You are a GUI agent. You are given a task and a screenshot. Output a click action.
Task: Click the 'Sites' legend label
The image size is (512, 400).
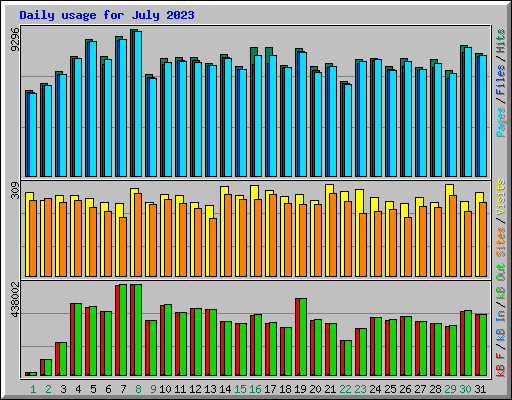tap(501, 242)
